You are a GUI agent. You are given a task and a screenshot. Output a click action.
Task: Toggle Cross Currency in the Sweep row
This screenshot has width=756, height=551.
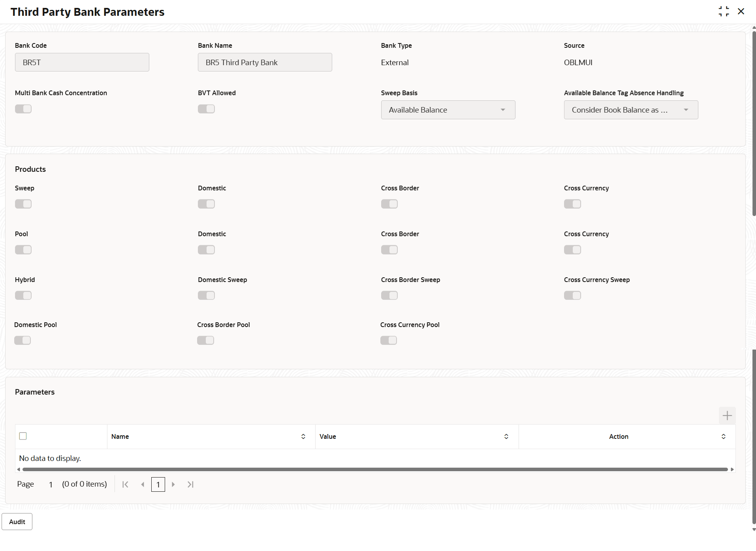pos(572,204)
